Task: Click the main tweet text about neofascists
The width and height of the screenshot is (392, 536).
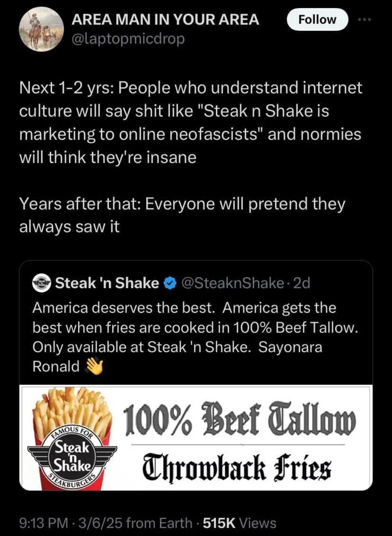Action: click(190, 122)
